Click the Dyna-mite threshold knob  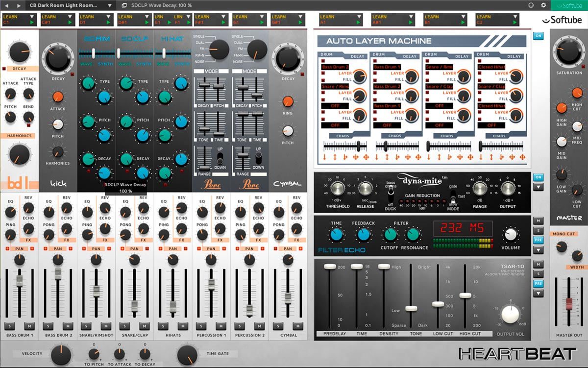[337, 189]
